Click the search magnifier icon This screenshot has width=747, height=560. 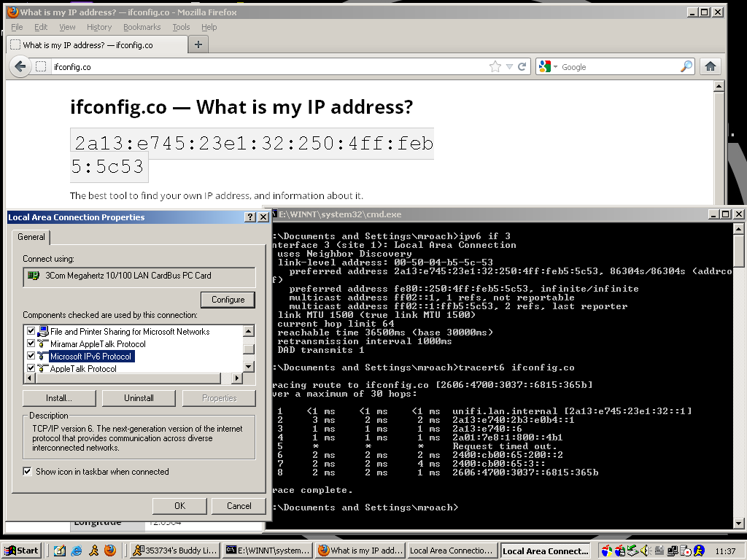point(686,66)
